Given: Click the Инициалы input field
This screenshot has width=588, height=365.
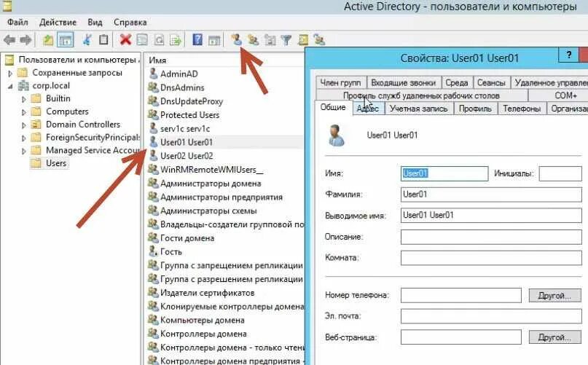Looking at the screenshot, I should 560,173.
